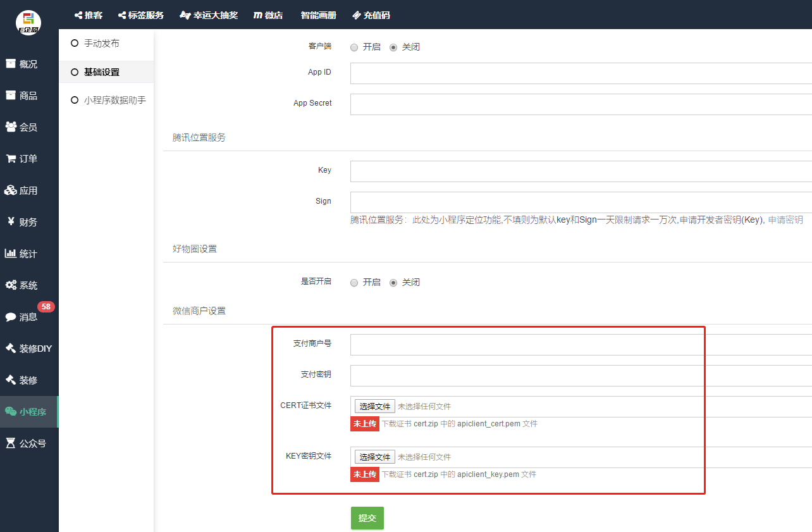Open the 会员 members sidebar icon
Viewport: 812px width, 532px height.
coord(11,127)
